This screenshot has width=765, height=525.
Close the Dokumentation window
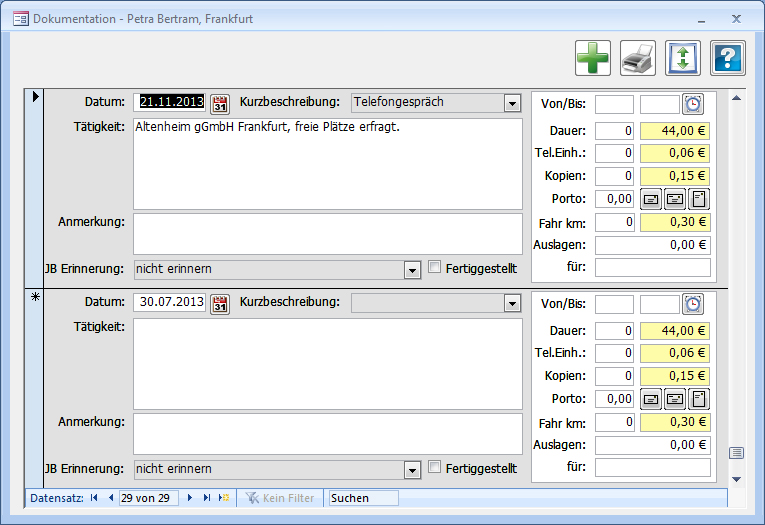736,19
